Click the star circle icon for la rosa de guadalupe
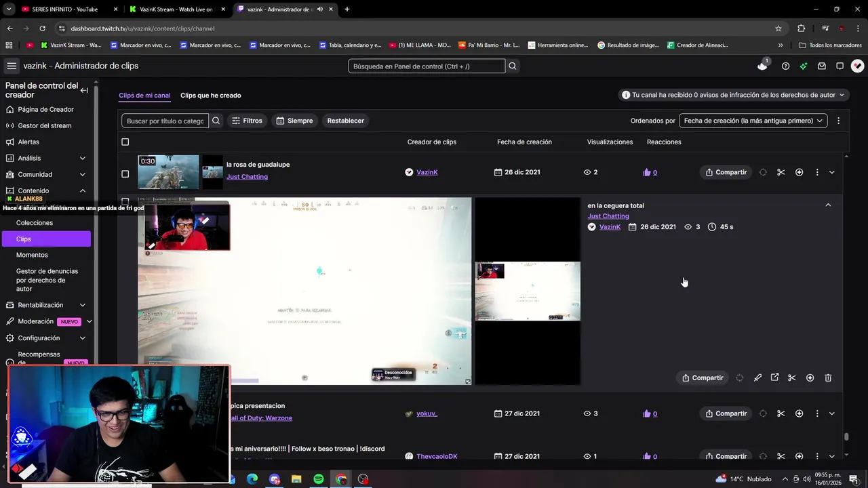Screen dimensions: 868x488 pyautogui.click(x=799, y=172)
